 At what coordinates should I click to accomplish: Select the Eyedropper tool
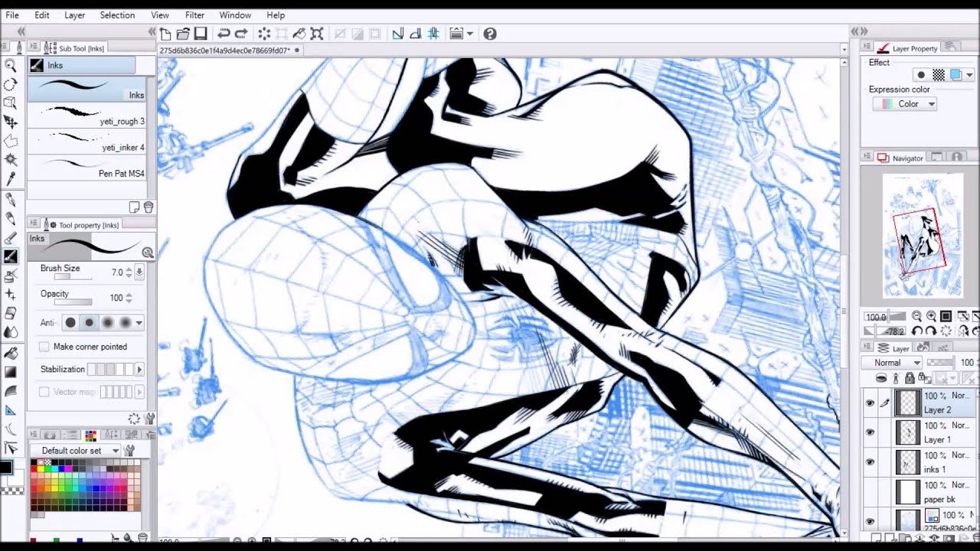11,179
